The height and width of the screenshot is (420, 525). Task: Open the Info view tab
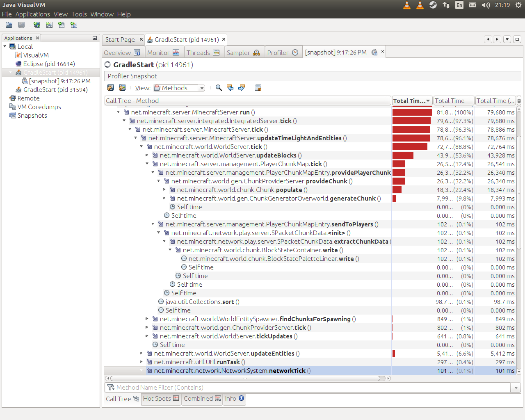234,399
